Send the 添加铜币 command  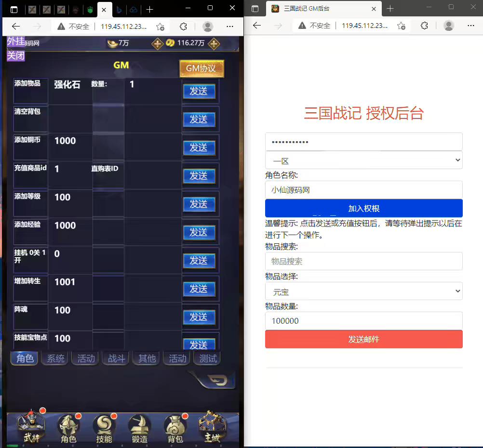[199, 148]
